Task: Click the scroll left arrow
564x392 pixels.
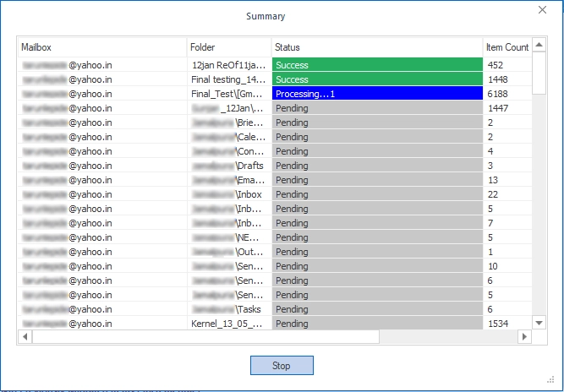Action: (x=25, y=337)
